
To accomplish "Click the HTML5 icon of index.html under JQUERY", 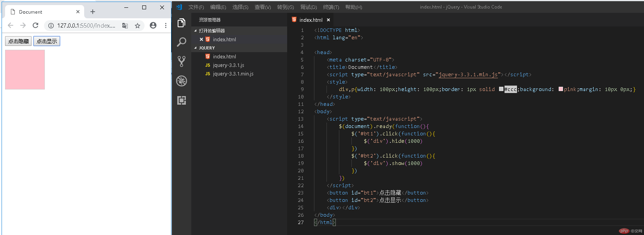I will (x=208, y=56).
